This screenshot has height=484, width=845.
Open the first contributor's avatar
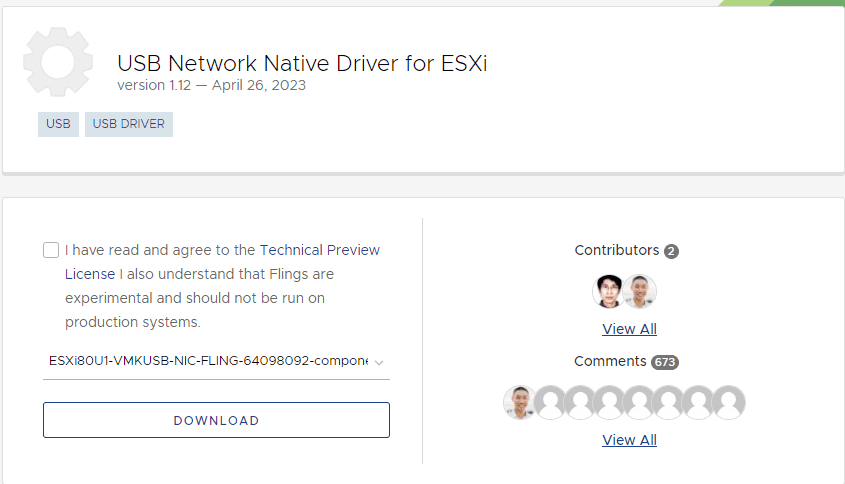(609, 291)
